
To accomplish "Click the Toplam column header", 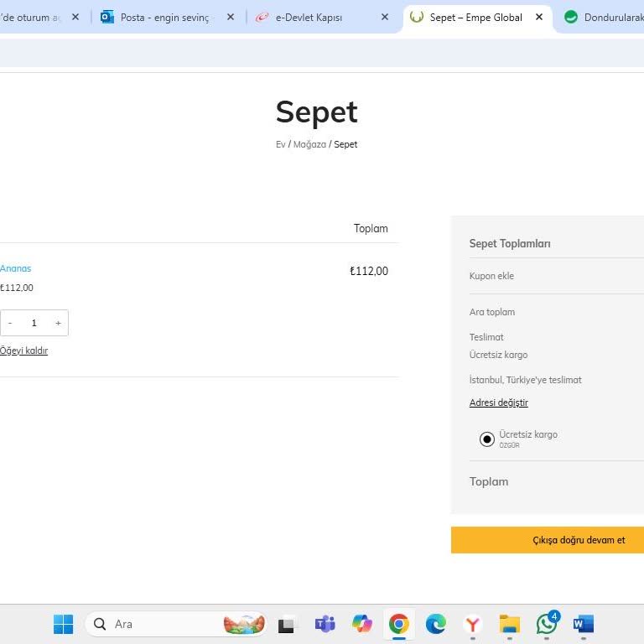I will [x=371, y=228].
